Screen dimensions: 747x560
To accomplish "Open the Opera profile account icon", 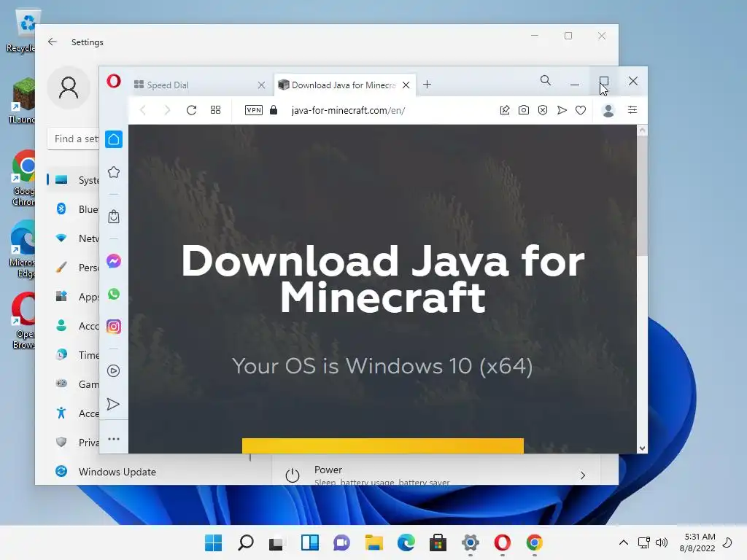I will tap(608, 111).
